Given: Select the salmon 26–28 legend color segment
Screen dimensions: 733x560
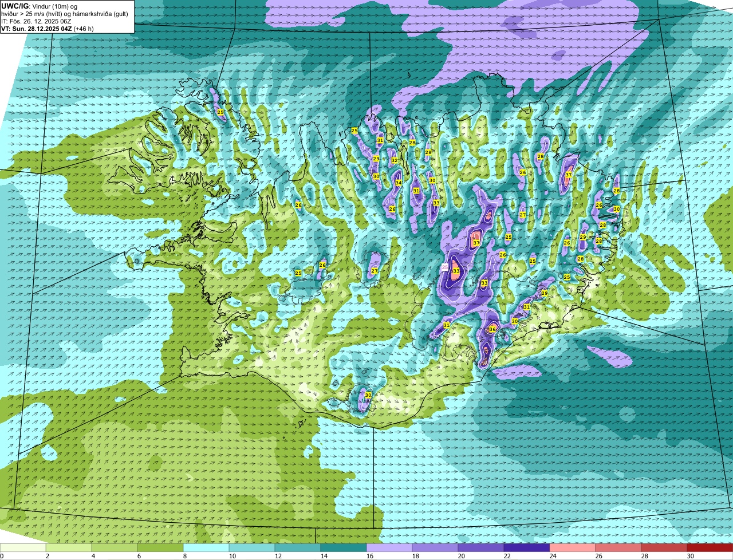Looking at the screenshot, I should coord(618,547).
